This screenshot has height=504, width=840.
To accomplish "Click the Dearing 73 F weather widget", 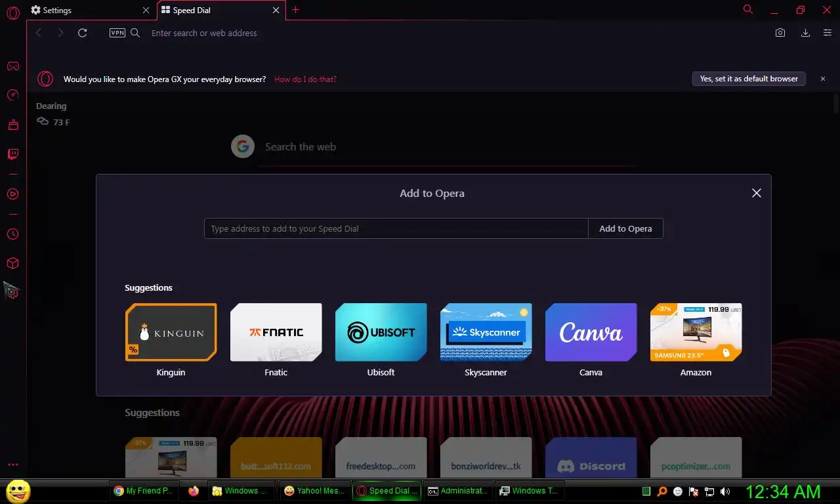I will [x=52, y=114].
